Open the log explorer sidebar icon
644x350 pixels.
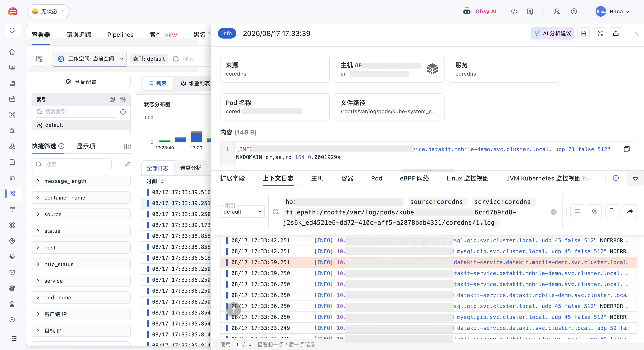pos(12,193)
